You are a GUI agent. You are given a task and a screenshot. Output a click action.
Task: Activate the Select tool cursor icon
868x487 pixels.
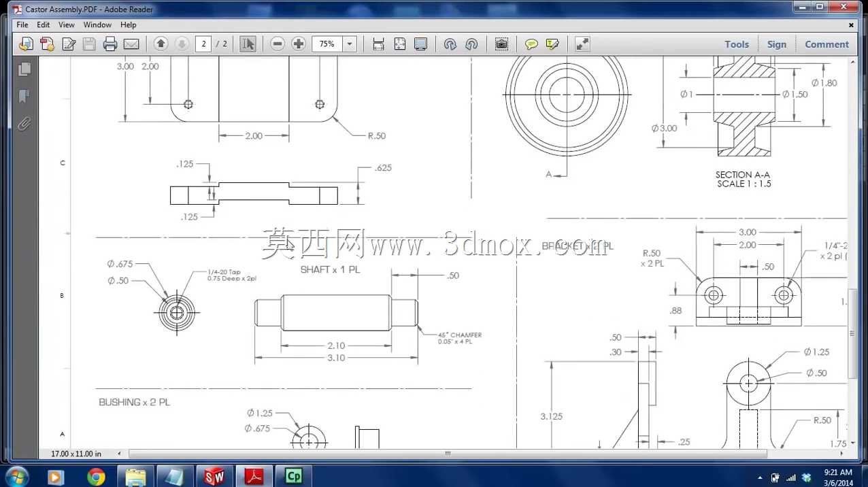(248, 44)
